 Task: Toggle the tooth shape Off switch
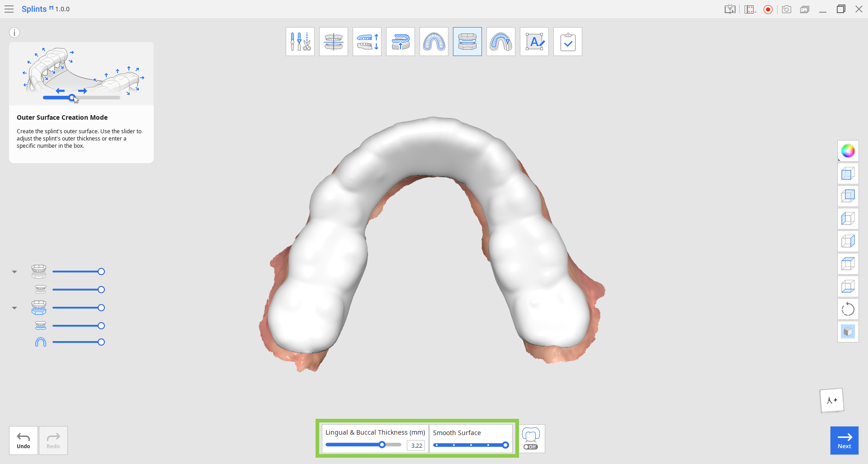point(531,439)
